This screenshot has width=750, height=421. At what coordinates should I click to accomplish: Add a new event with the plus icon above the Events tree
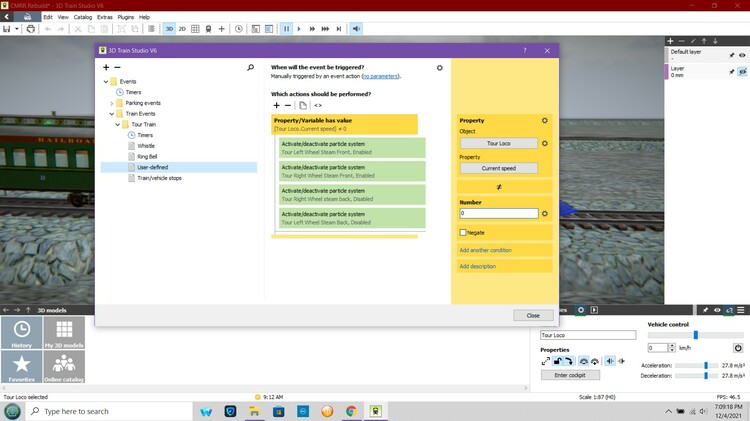106,67
